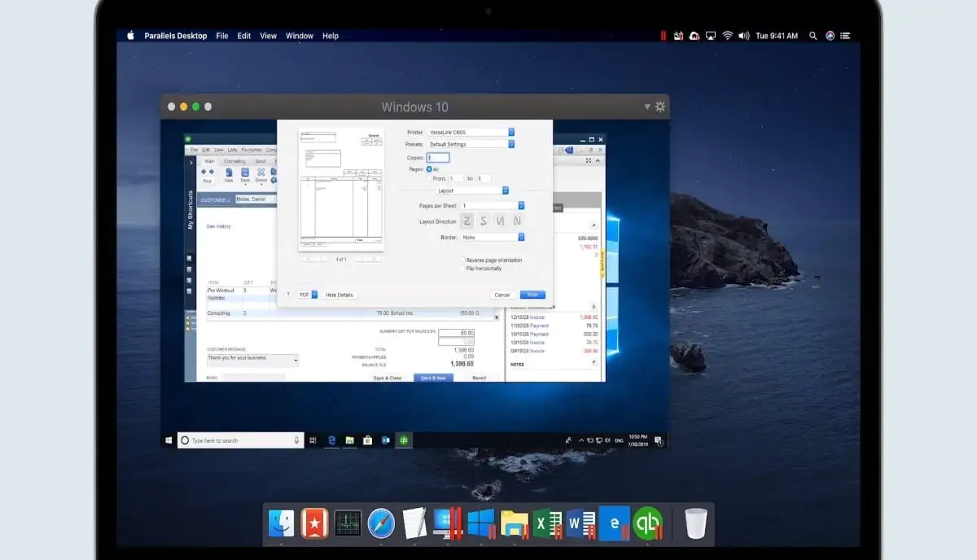Open the Pages per Sheet dropdown
The width and height of the screenshot is (977, 560).
coord(493,206)
